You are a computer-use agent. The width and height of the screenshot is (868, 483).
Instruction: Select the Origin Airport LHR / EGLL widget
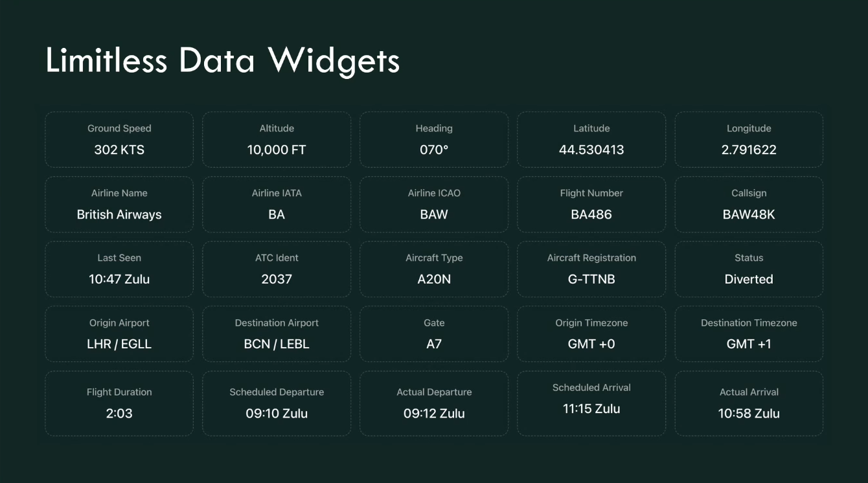(119, 334)
